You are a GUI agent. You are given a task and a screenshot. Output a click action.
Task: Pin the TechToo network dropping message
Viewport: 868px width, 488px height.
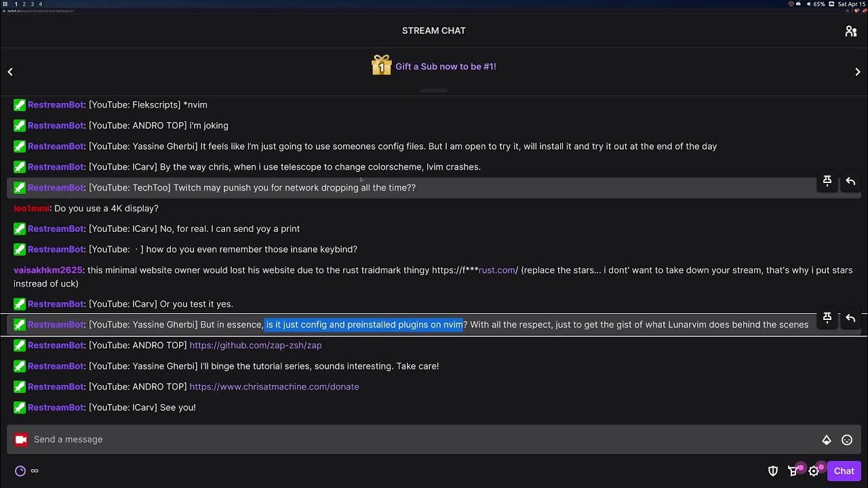pos(827,181)
